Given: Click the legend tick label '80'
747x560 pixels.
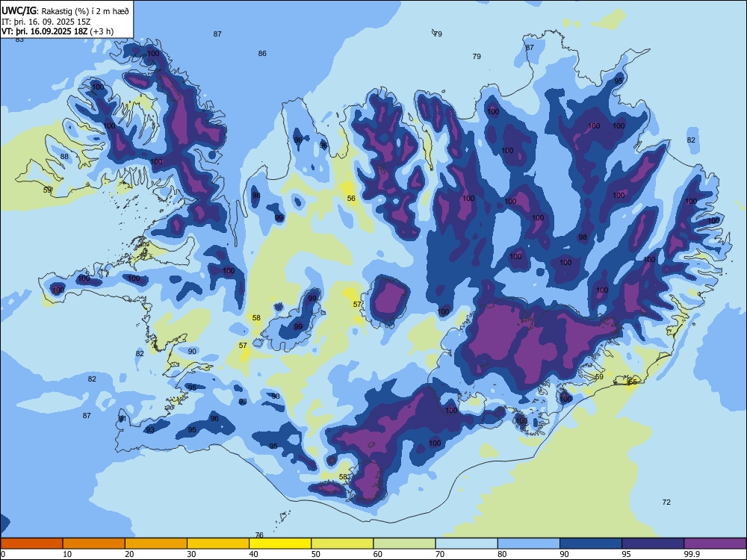Looking at the screenshot, I should pos(502,554).
